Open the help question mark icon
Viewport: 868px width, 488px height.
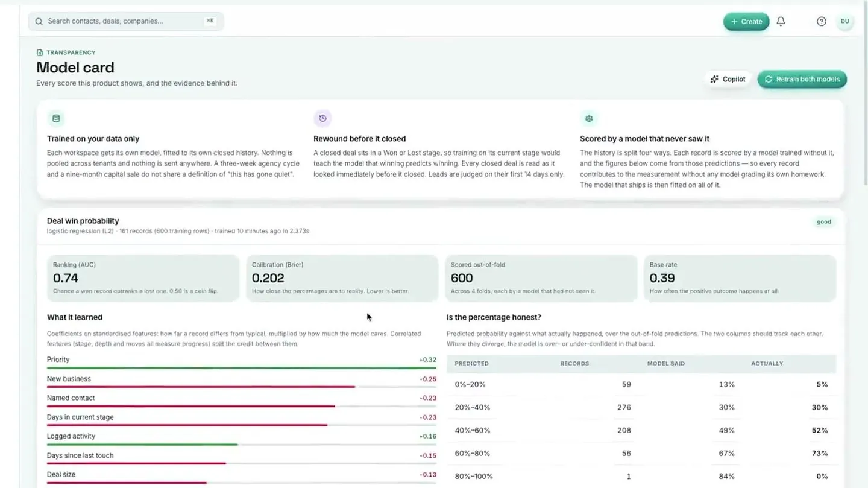(822, 21)
